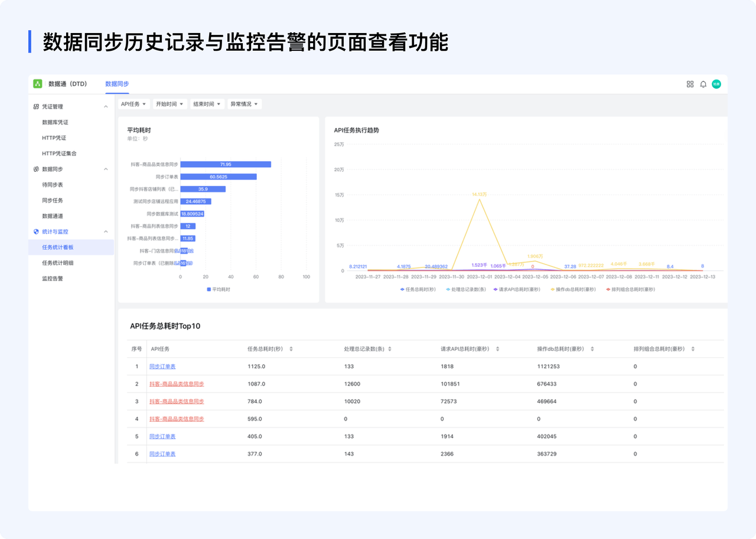756x539 pixels.
Task: Click the 24.46875 bar for 测试同步店铺远程应用
Action: coord(196,201)
